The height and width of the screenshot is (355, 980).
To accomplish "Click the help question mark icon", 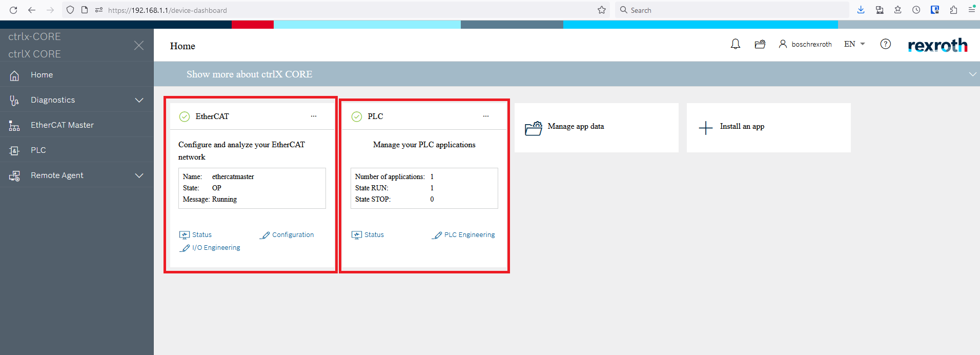I will click(885, 44).
